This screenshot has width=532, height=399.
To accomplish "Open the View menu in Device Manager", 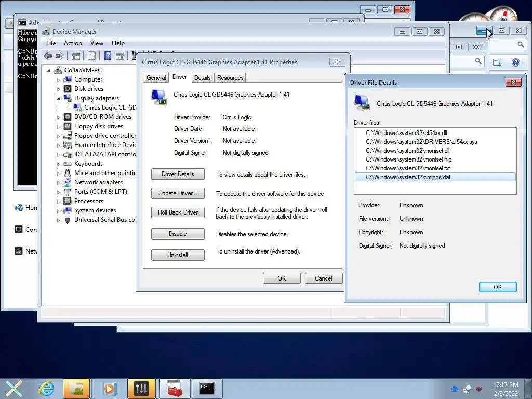I will pos(97,43).
